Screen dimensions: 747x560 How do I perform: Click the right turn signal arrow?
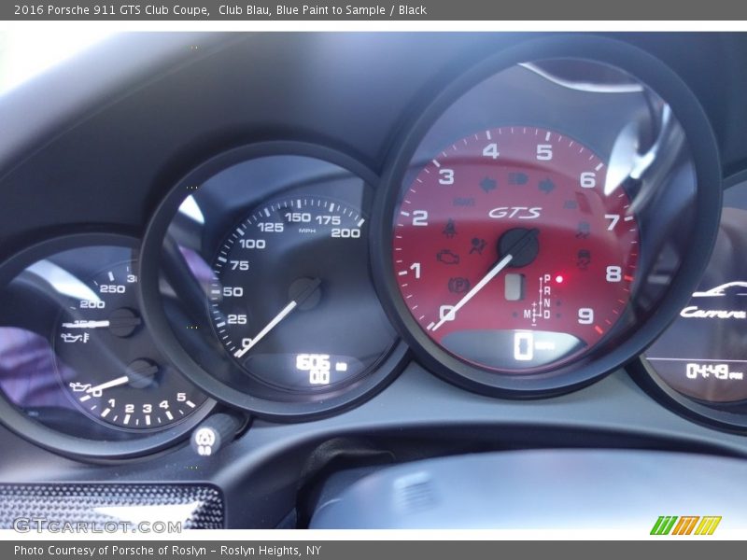(x=547, y=185)
